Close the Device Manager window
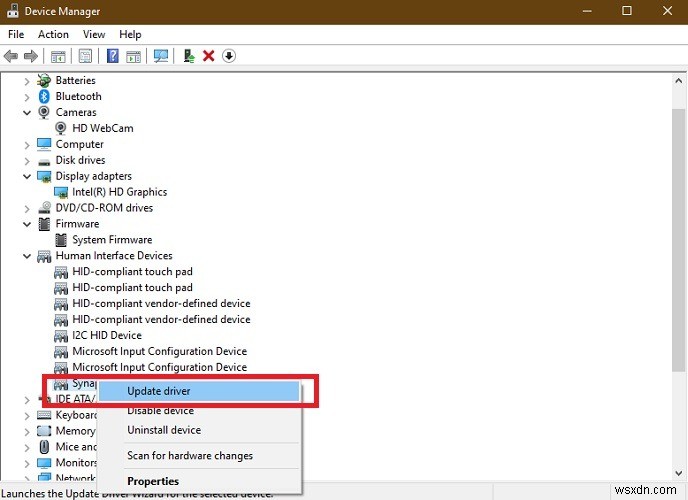This screenshot has width=688, height=500. pyautogui.click(x=667, y=11)
